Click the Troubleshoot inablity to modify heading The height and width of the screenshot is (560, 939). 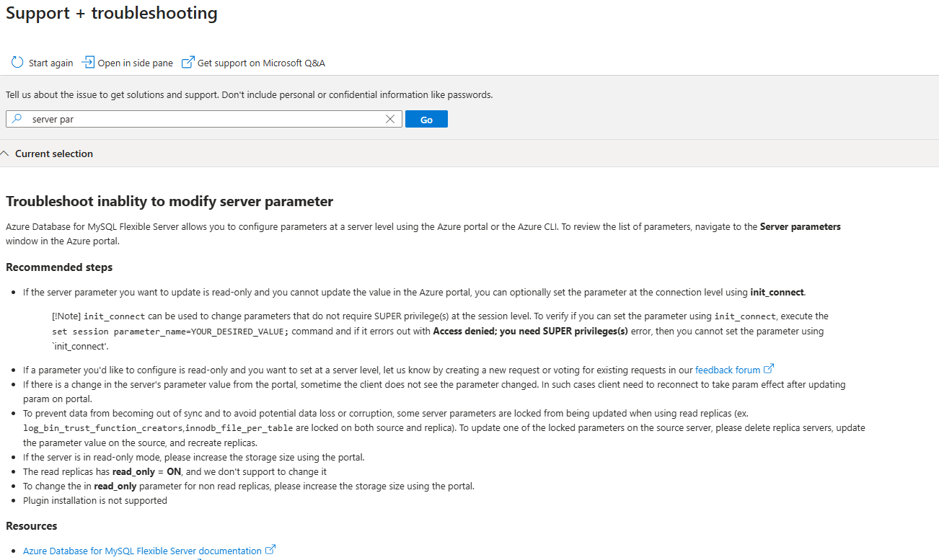tap(169, 201)
